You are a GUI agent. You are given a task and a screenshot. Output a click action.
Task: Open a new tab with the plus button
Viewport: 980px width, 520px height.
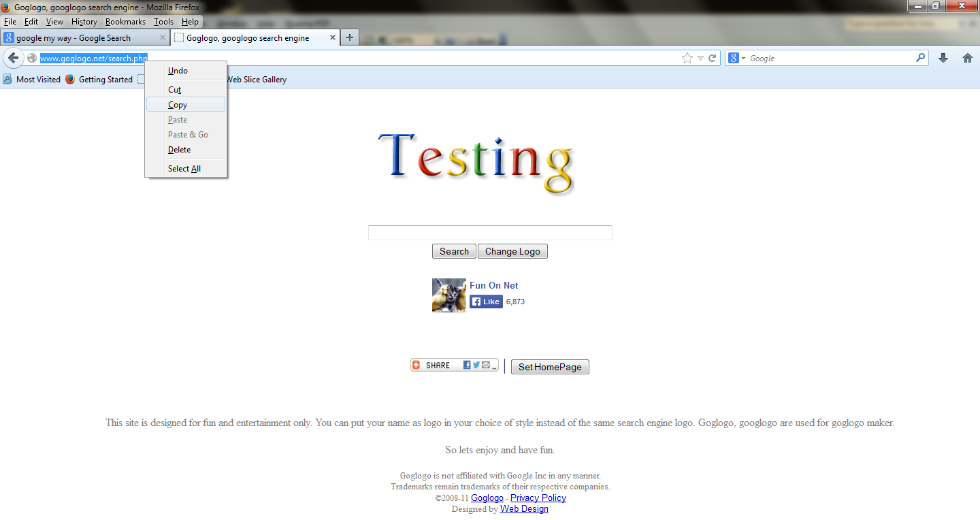click(350, 37)
